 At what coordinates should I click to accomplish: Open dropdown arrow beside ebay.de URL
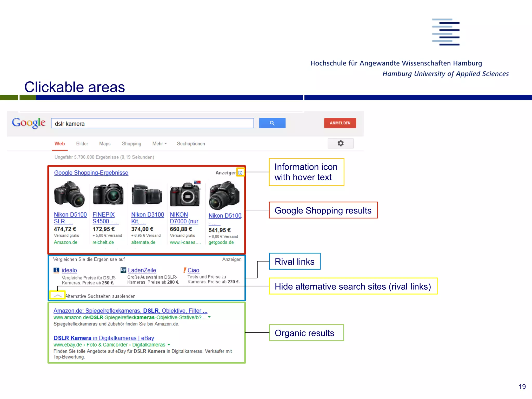pyautogui.click(x=169, y=345)
